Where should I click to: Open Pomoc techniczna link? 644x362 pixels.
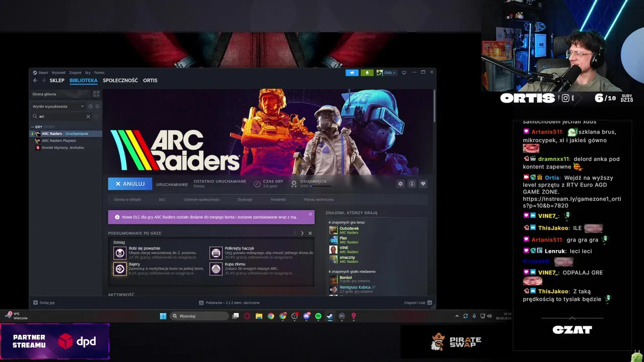click(318, 200)
